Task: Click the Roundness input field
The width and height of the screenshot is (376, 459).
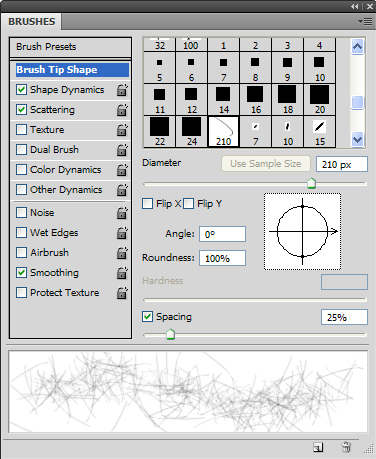Action: pyautogui.click(x=222, y=258)
